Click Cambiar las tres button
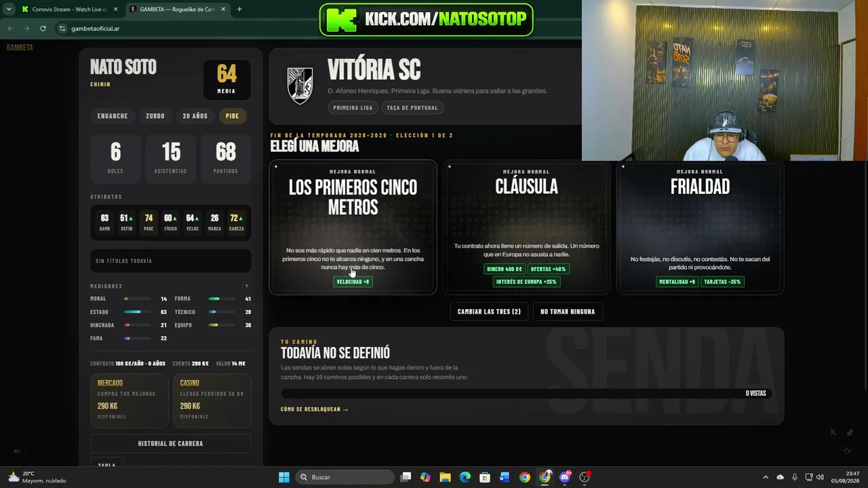The height and width of the screenshot is (488, 868). coord(489,312)
